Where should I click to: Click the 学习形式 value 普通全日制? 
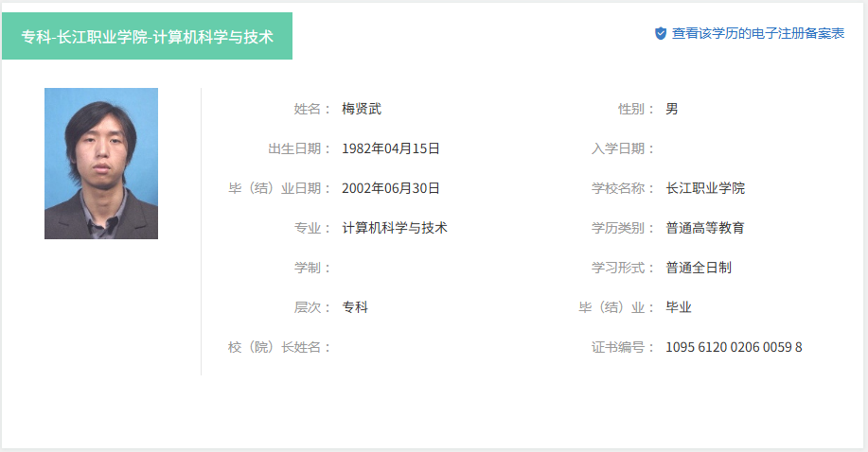(x=699, y=268)
